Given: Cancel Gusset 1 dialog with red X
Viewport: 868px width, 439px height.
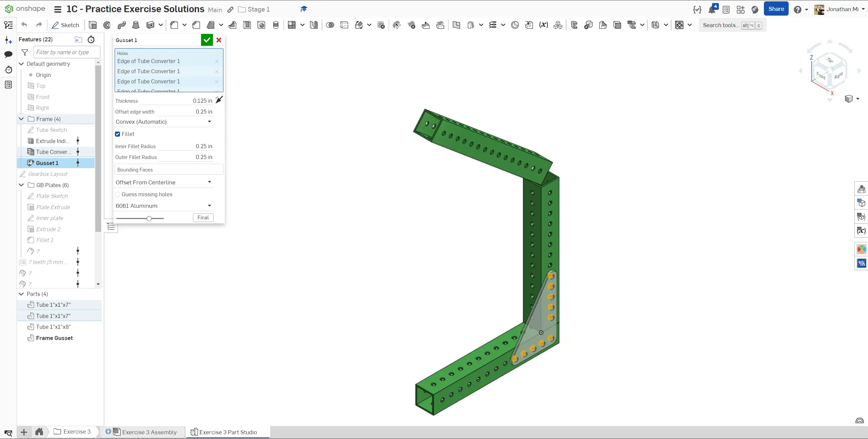Looking at the screenshot, I should pos(219,40).
